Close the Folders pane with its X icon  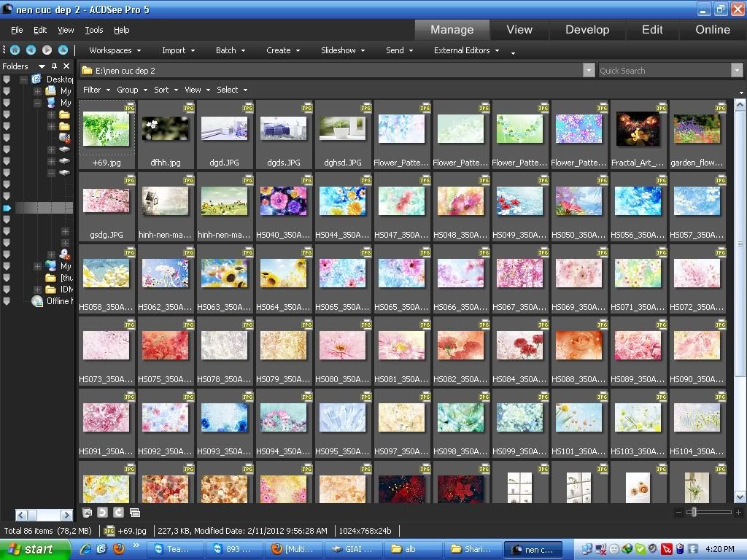66,66
